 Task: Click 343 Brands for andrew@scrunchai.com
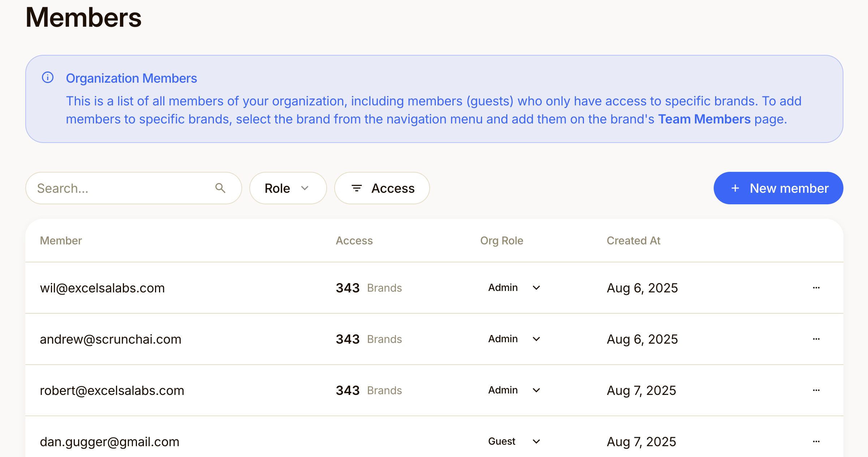[369, 339]
